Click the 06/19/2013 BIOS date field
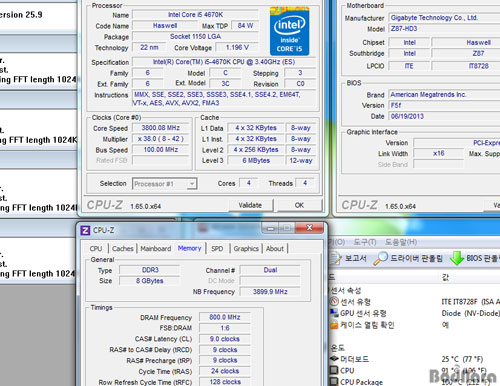500x386 pixels. 444,116
